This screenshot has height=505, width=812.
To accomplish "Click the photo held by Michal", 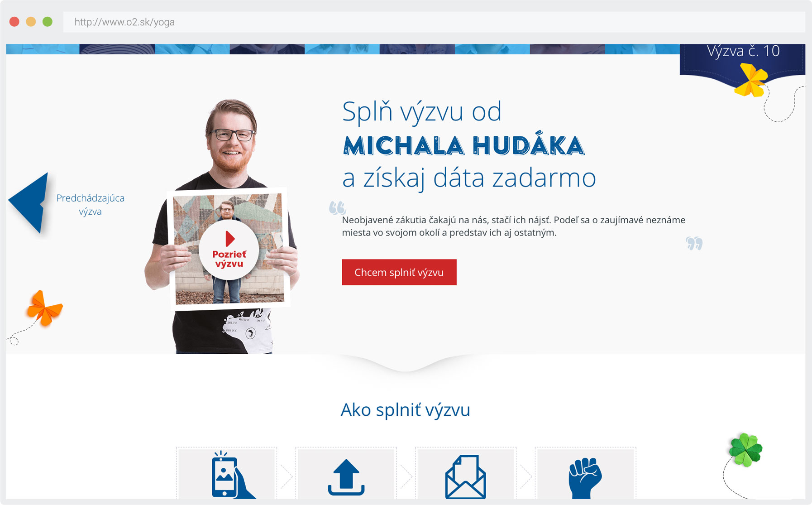I will pyautogui.click(x=229, y=249).
